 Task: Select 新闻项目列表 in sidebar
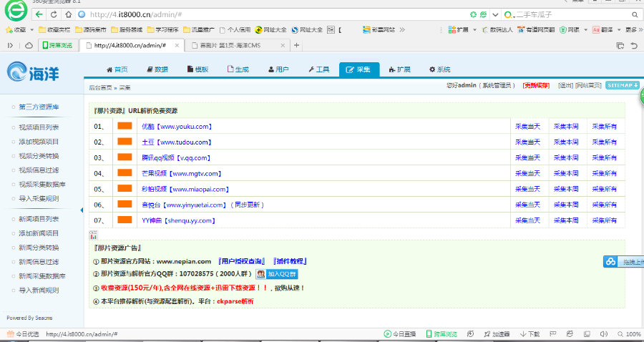click(x=39, y=219)
